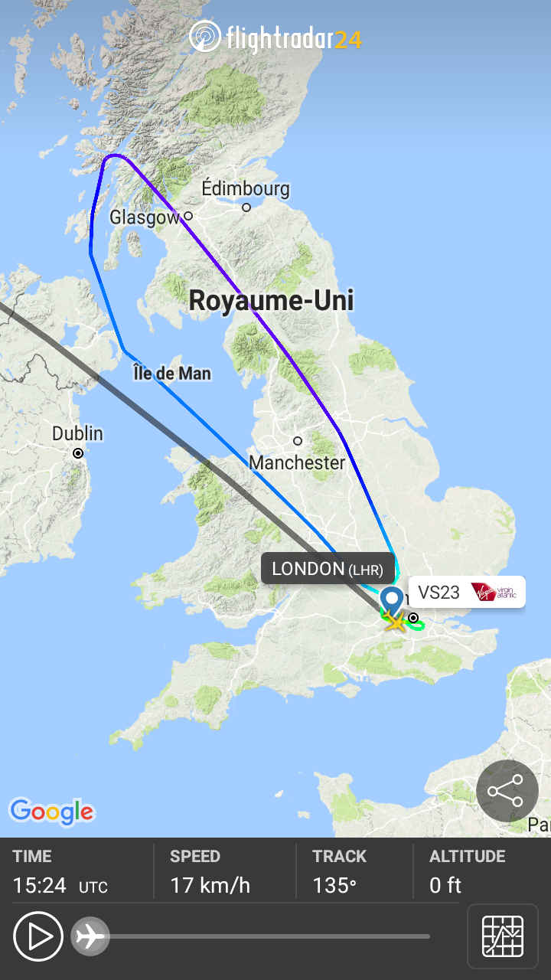
Task: Open the Google logo link
Action: pos(51,812)
